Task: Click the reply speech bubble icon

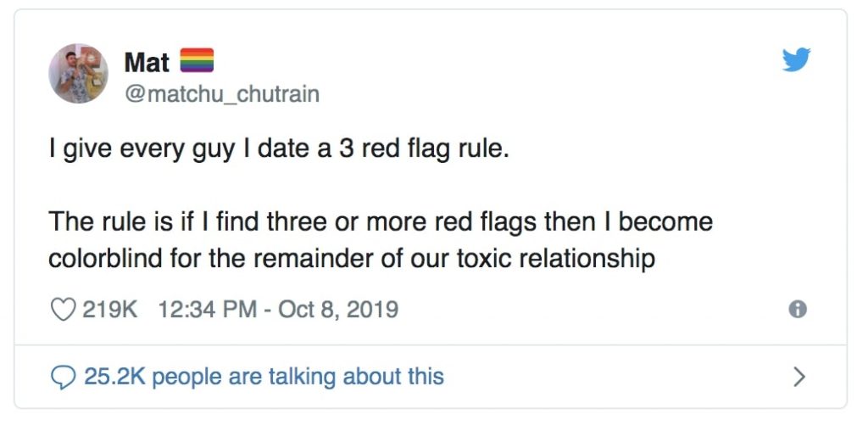Action: [x=63, y=377]
